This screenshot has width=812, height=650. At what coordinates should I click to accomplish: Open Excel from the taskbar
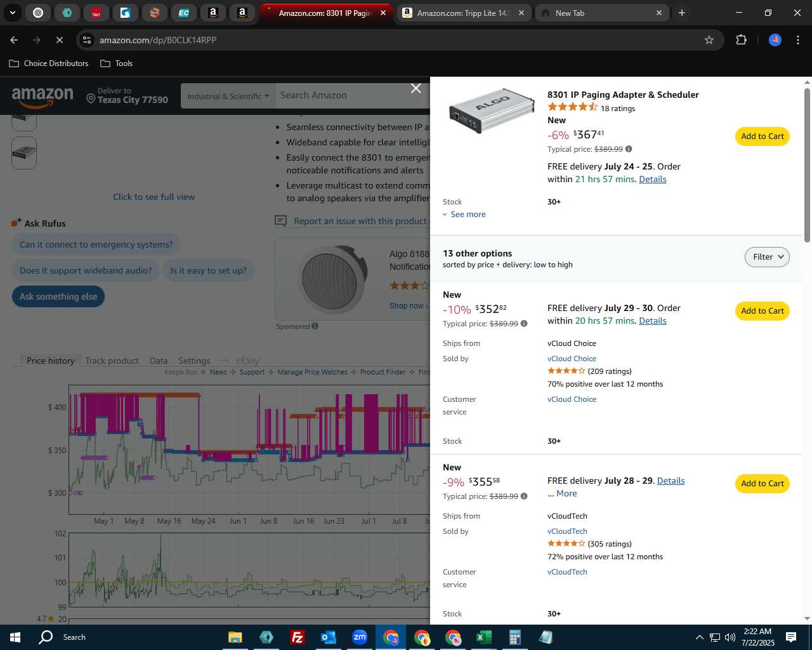483,637
